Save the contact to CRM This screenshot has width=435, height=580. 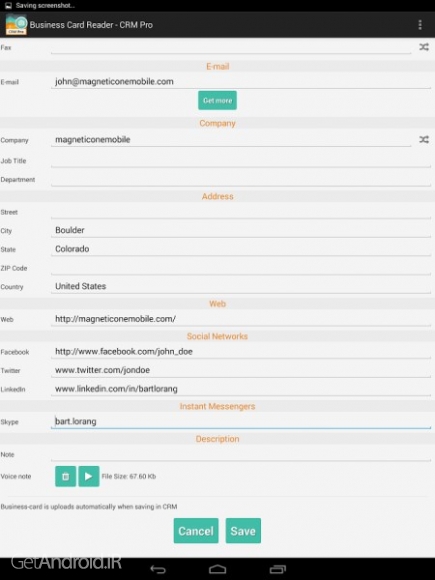(243, 531)
